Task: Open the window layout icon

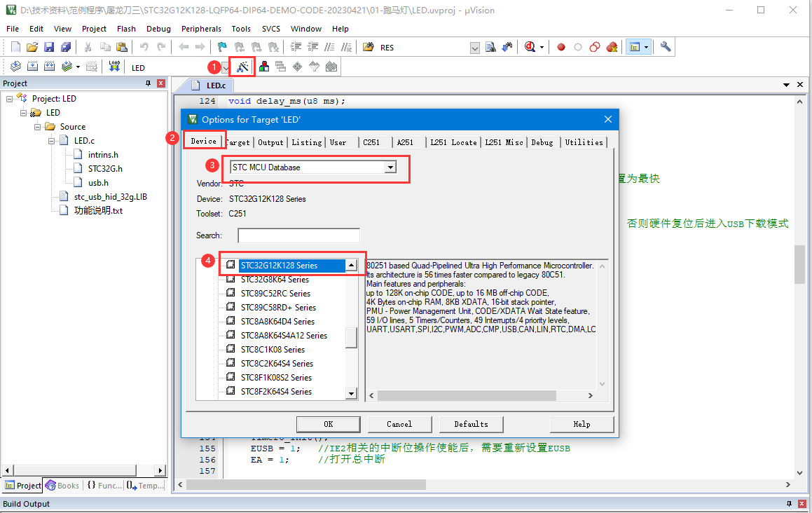Action: point(634,47)
